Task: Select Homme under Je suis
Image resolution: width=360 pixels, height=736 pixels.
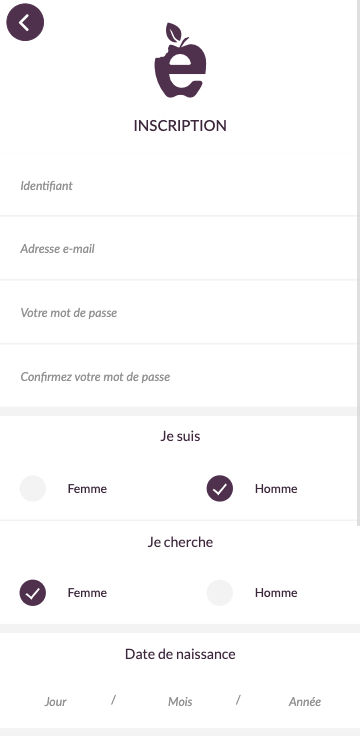Action: click(x=220, y=488)
